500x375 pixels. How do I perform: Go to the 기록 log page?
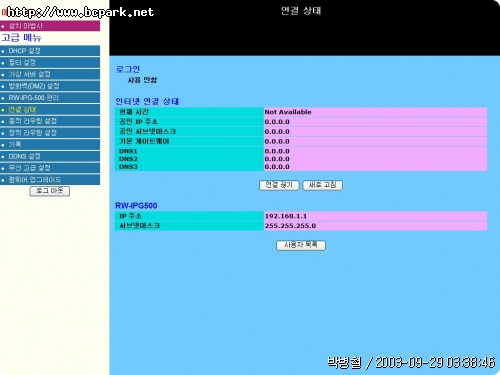tap(50, 144)
